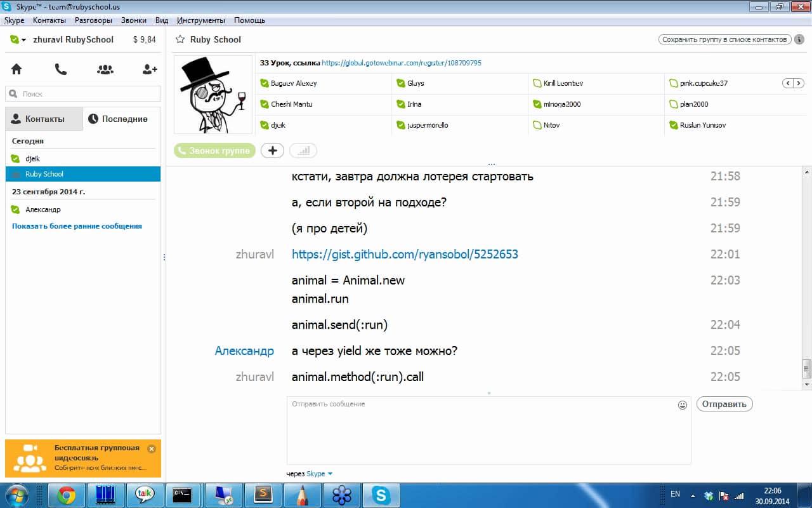Click participant Bugaev Alexey

(x=294, y=83)
